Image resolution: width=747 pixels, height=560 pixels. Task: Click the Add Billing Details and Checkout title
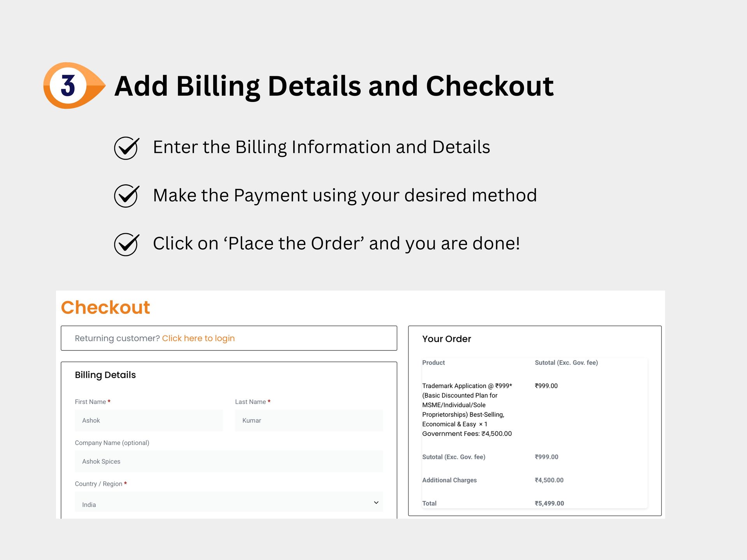334,86
